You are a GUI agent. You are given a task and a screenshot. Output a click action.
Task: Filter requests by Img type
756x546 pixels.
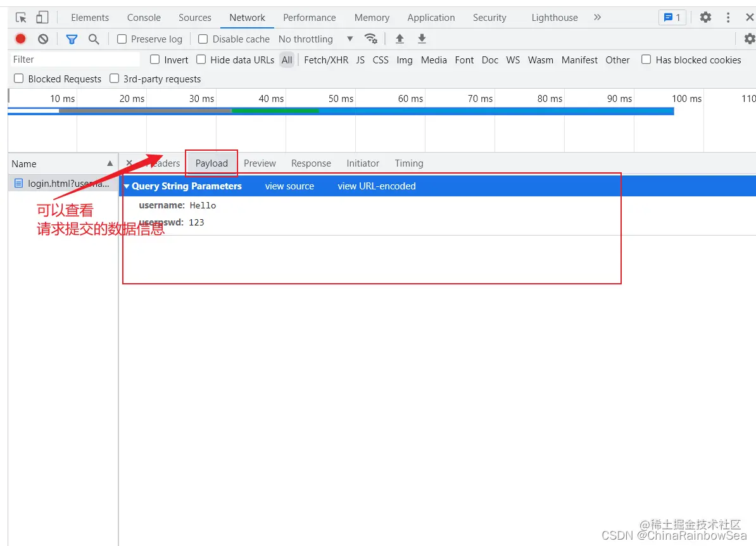[x=405, y=60]
